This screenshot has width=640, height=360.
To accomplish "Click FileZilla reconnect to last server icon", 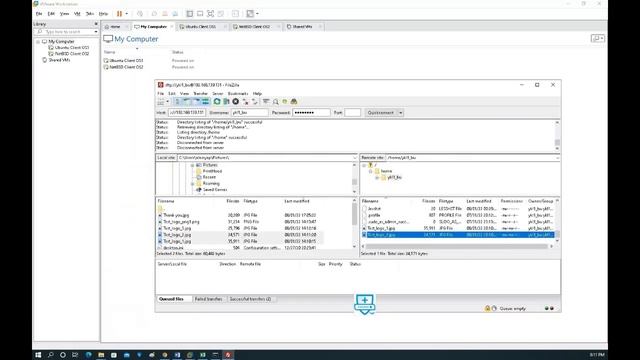I will (x=255, y=102).
